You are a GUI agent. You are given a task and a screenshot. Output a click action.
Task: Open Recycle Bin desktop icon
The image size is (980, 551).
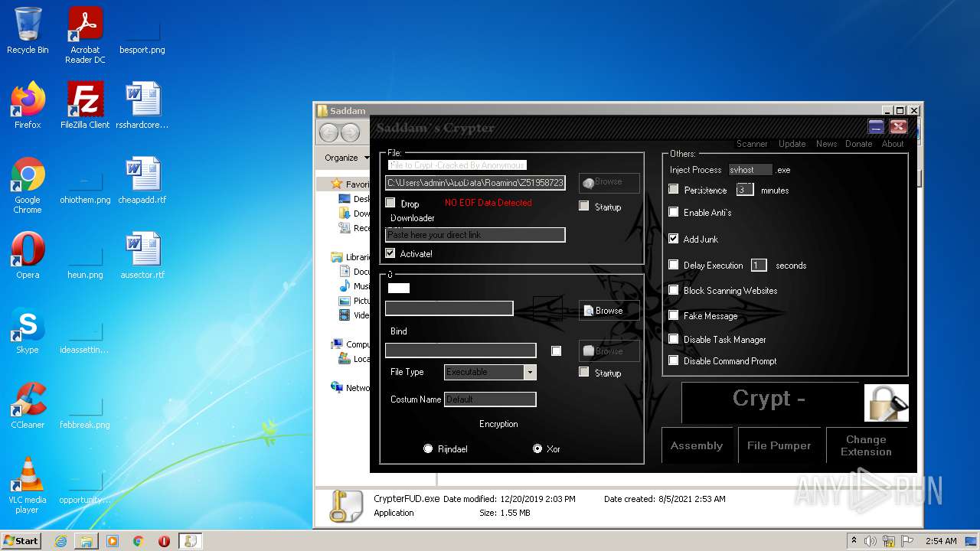28,31
